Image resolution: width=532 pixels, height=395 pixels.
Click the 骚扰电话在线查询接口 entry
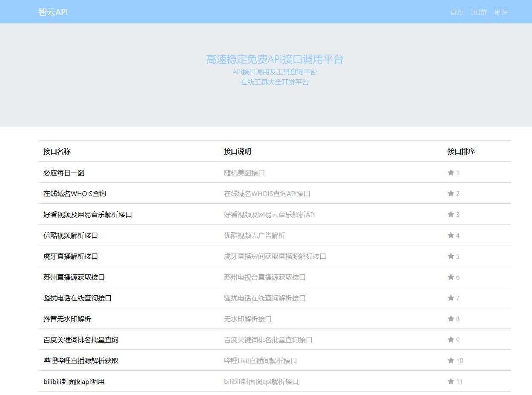pyautogui.click(x=77, y=298)
